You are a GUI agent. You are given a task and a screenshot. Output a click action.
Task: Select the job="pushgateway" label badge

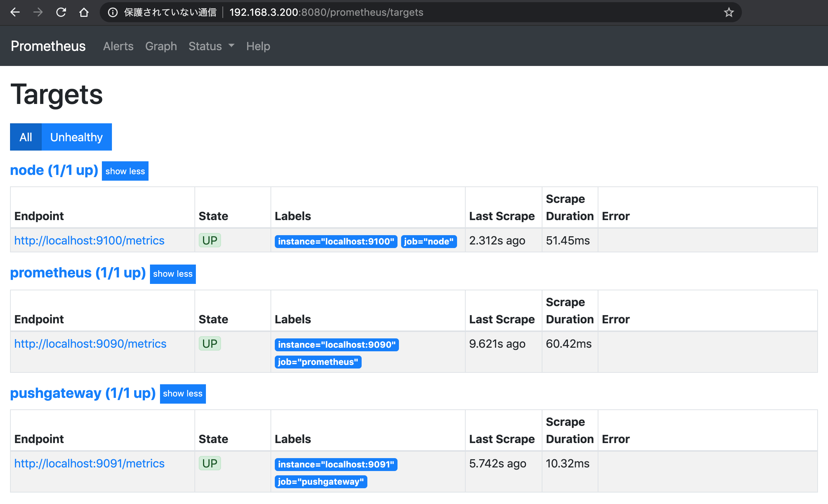(x=321, y=481)
